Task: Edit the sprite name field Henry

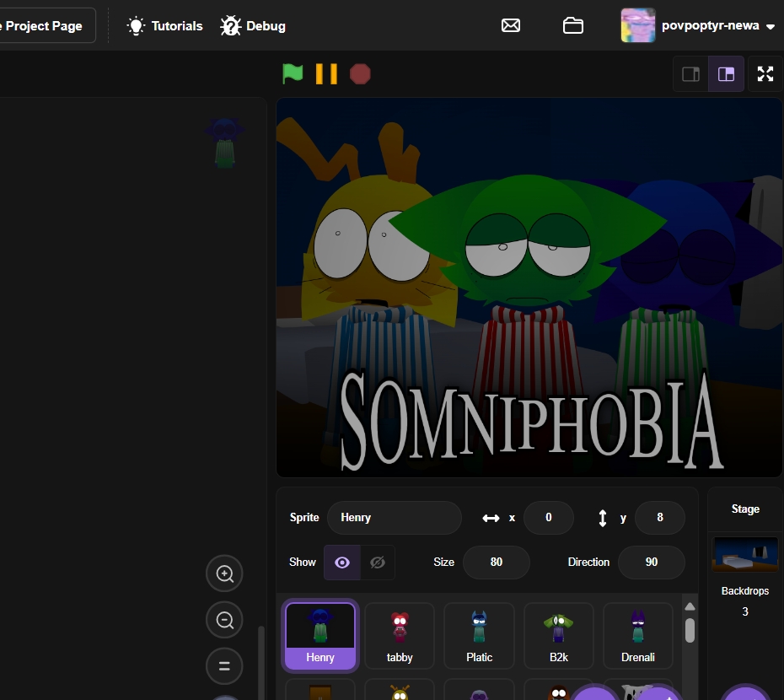Action: pyautogui.click(x=394, y=517)
